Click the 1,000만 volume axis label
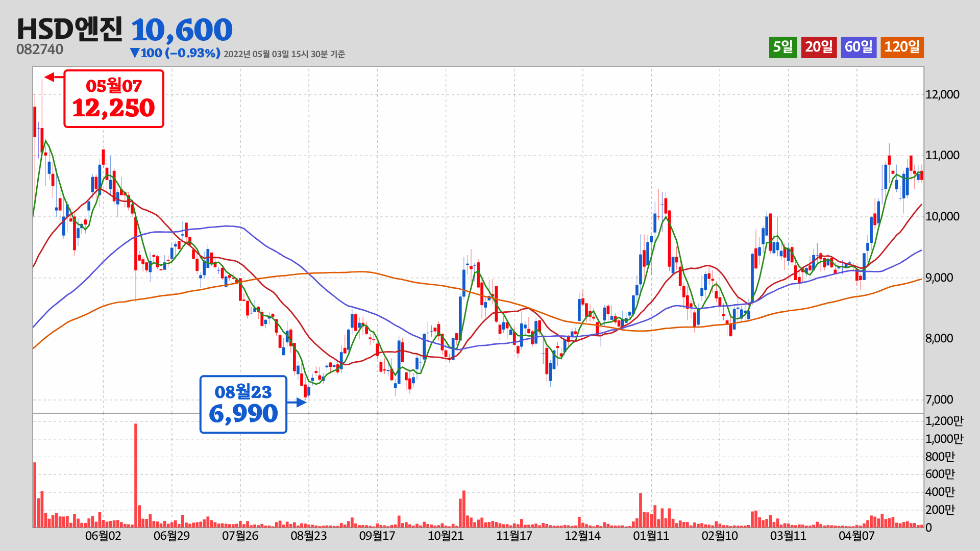This screenshot has width=980, height=551. [x=944, y=439]
